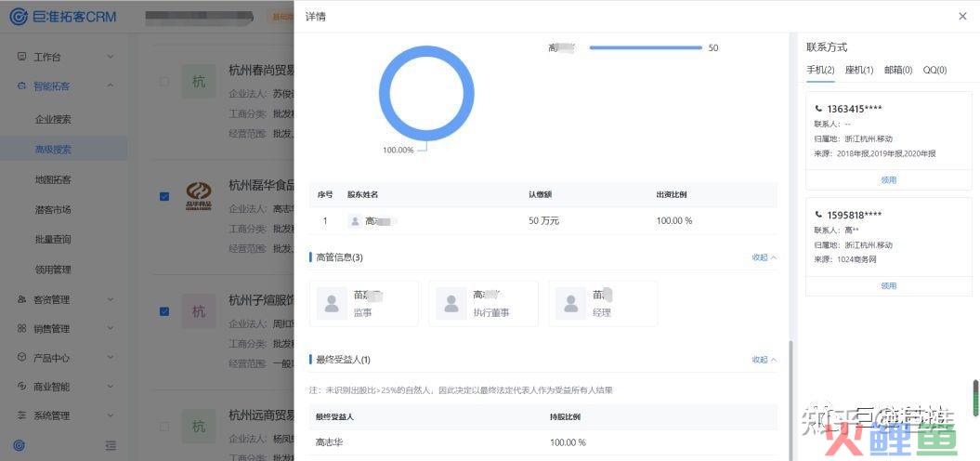Screen dimensions: 980x461
Task: Open the 杭州磊华食品 company link
Action: tap(261, 185)
